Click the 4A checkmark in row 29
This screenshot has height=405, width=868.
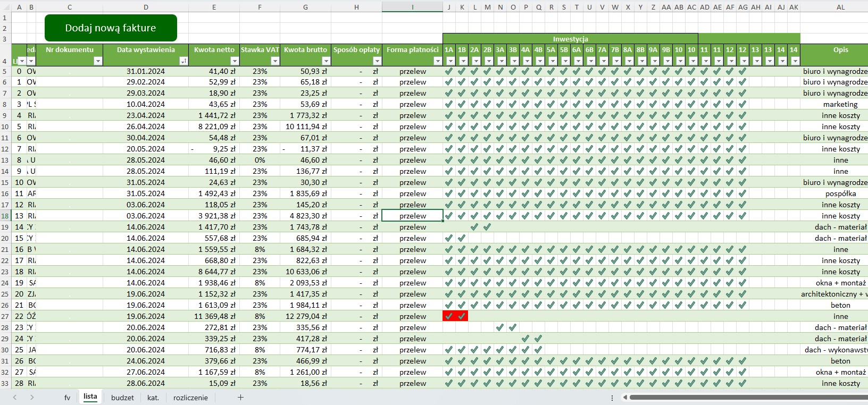pyautogui.click(x=525, y=339)
